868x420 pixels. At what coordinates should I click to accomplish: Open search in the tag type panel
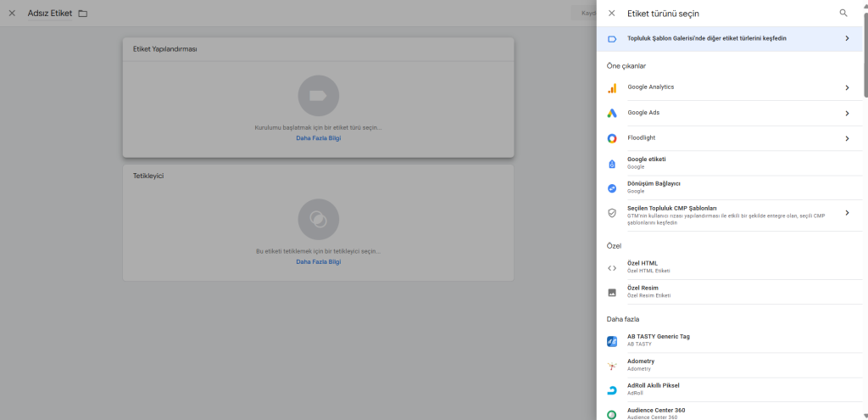tap(843, 13)
